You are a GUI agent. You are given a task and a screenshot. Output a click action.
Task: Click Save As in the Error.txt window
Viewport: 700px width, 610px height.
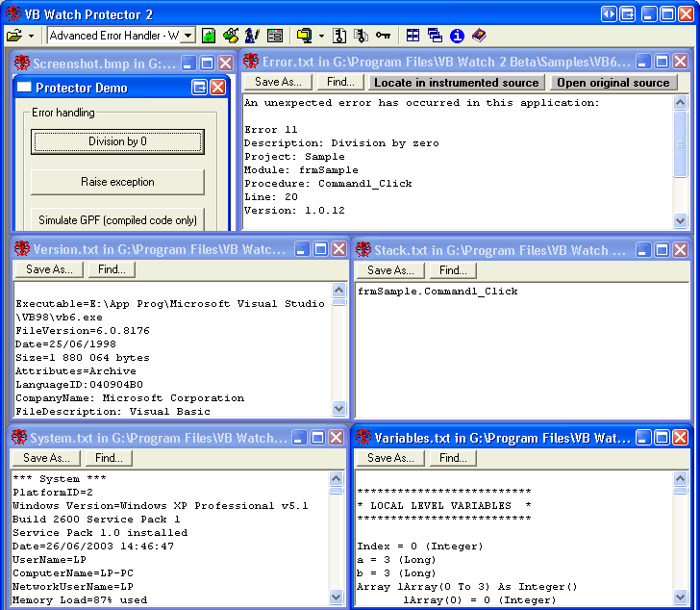pos(278,82)
